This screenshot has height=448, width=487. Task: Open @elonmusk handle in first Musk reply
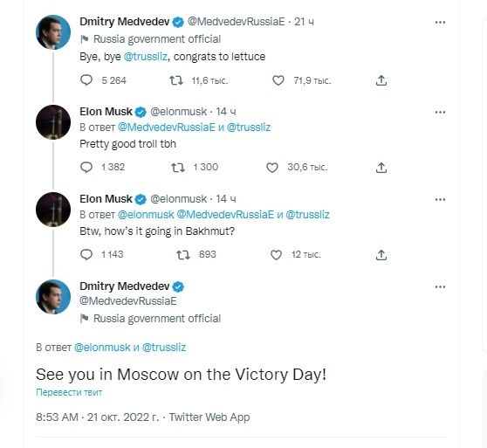pyautogui.click(x=179, y=112)
